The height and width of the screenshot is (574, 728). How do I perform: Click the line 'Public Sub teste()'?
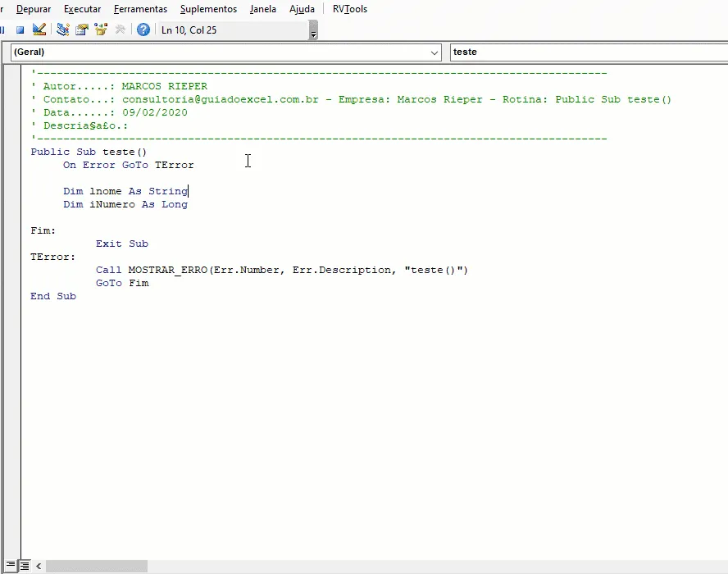point(89,152)
